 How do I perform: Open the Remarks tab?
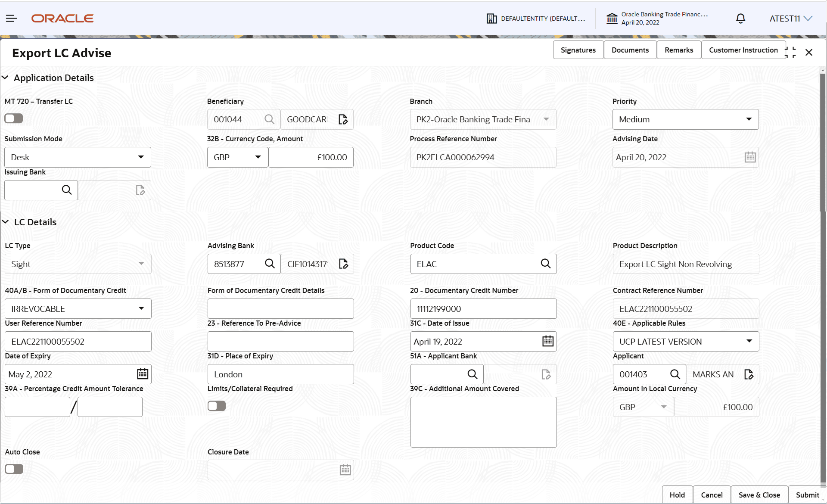coord(678,50)
